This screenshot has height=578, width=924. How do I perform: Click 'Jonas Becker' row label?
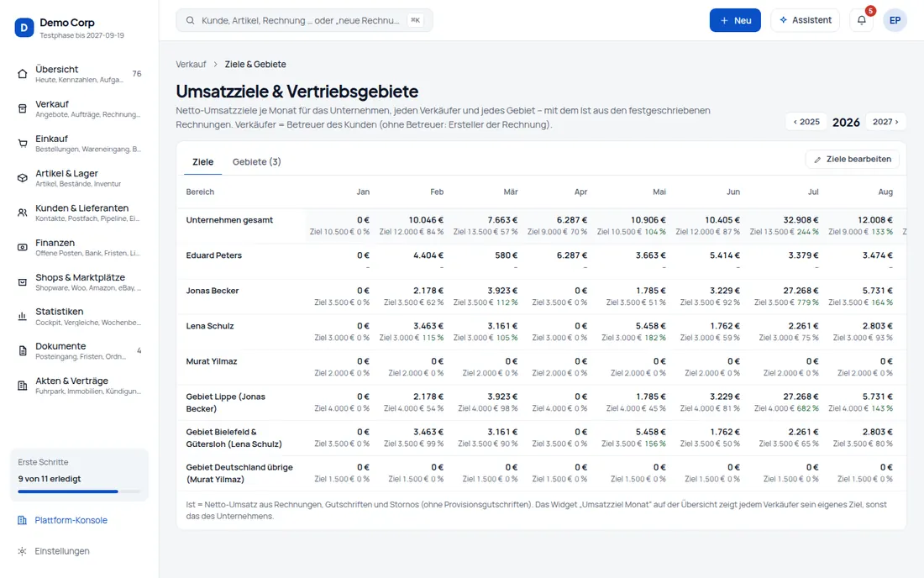[213, 291]
